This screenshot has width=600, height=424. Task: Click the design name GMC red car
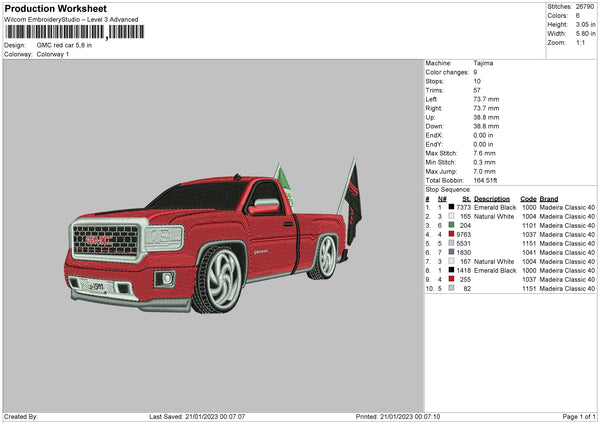pyautogui.click(x=64, y=45)
